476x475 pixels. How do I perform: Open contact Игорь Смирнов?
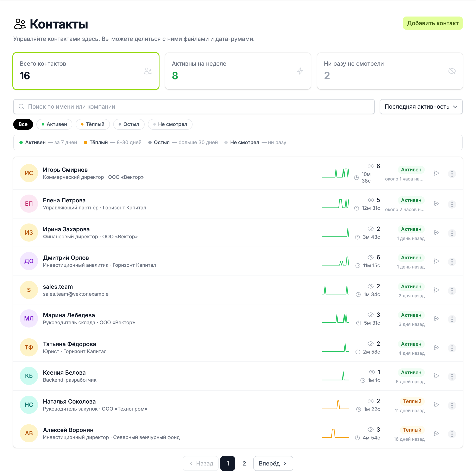[x=238, y=173]
